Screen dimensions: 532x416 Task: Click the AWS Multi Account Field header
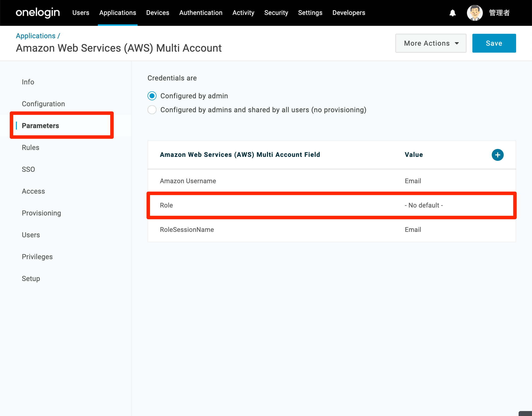click(240, 155)
